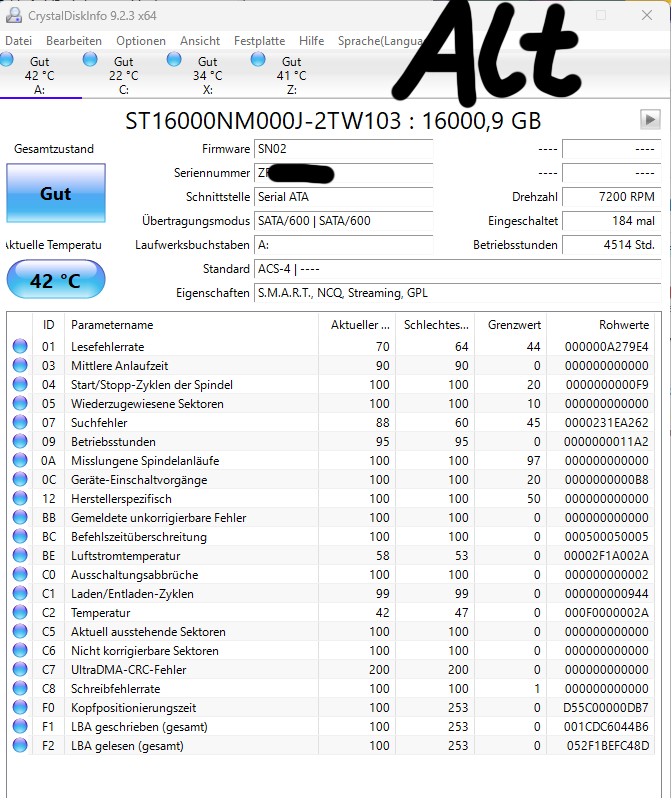Open the Hilfe menu
The image size is (671, 798).
[x=312, y=41]
